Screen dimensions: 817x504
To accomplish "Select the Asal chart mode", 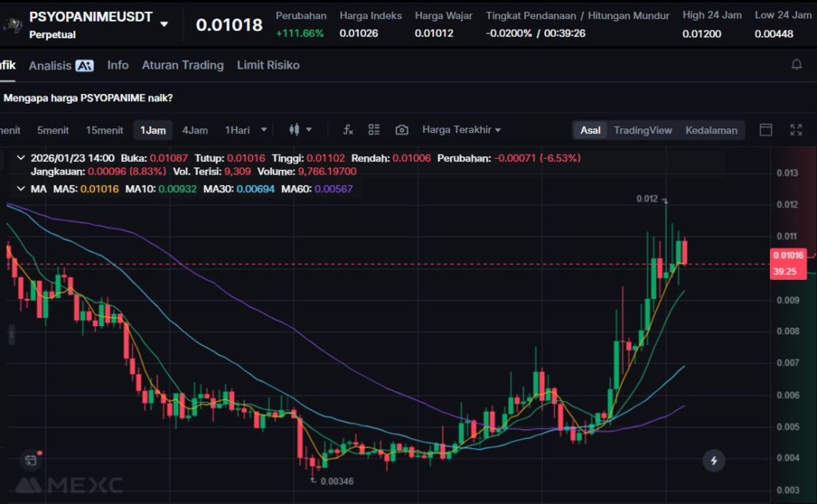I will [x=590, y=130].
